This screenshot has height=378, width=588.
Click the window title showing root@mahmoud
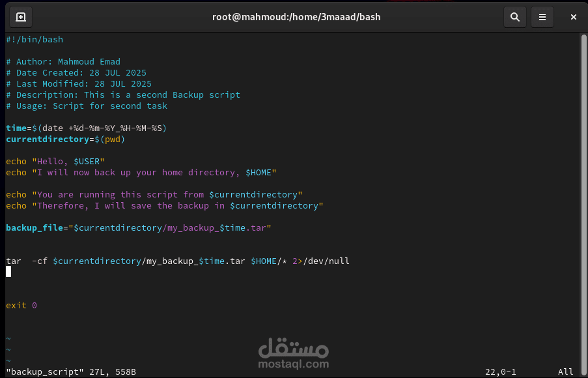tap(297, 17)
